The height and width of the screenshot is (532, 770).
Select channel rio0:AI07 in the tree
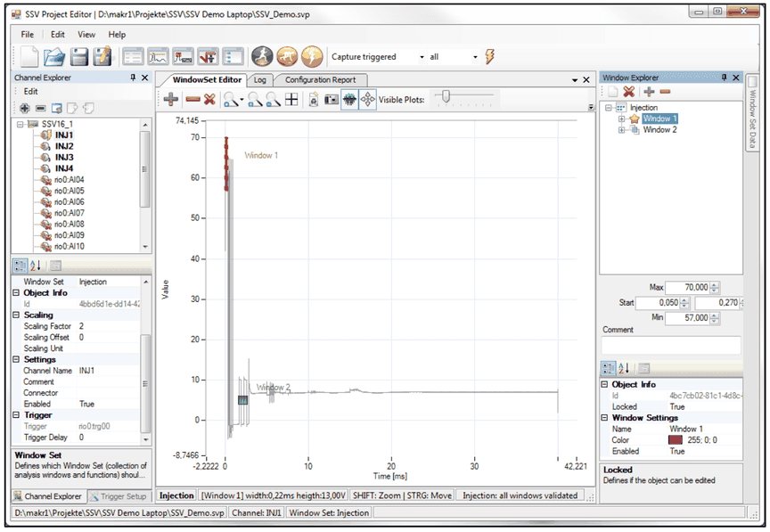coord(70,213)
